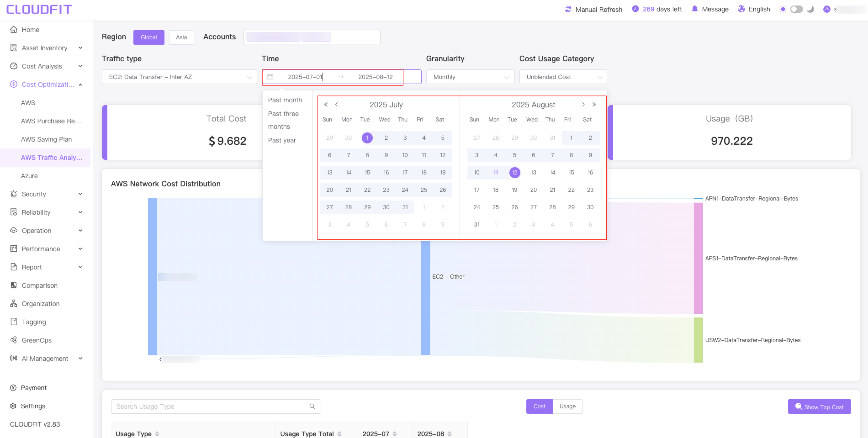Viewport: 868px width, 438px height.
Task: Click search icon in Usage Type field
Action: [312, 406]
